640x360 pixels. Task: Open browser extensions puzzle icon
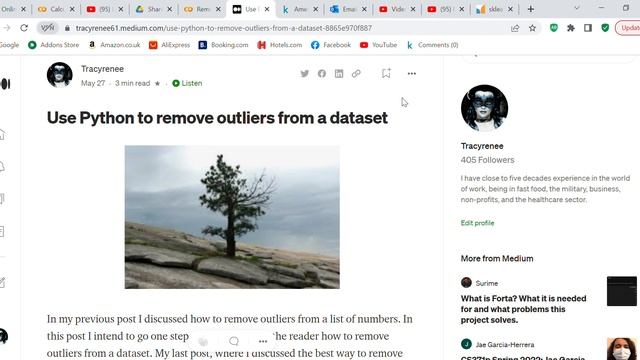[571, 28]
